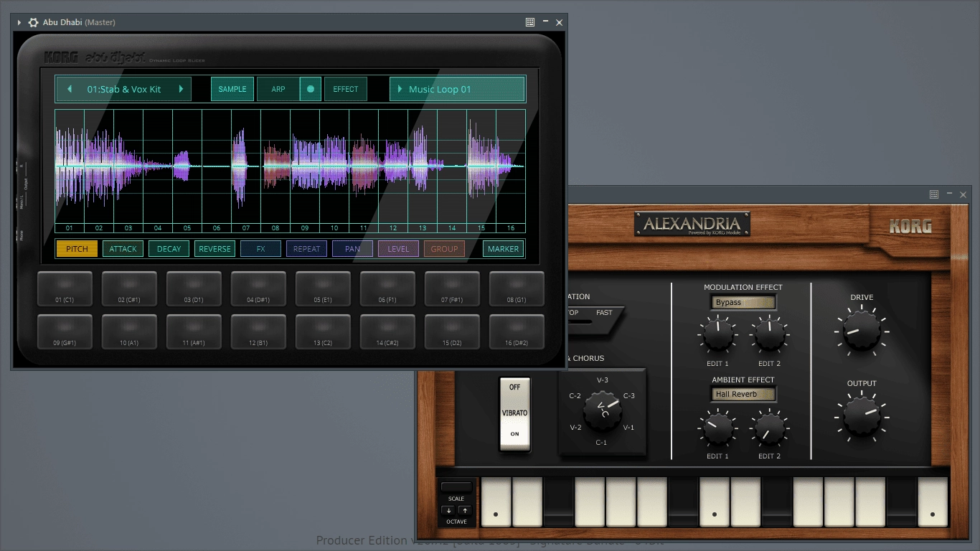Trigger pad 10 (A1)
The image size is (980, 551).
[x=129, y=331]
